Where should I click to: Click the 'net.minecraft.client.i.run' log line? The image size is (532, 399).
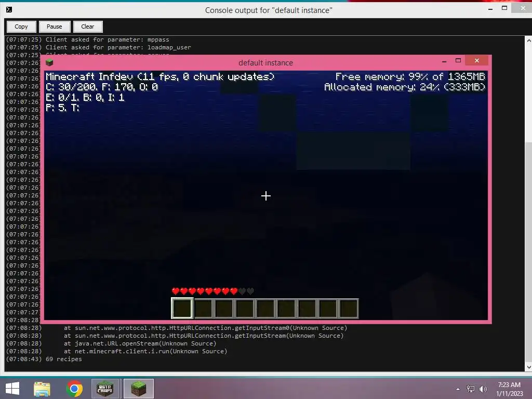[x=117, y=351]
